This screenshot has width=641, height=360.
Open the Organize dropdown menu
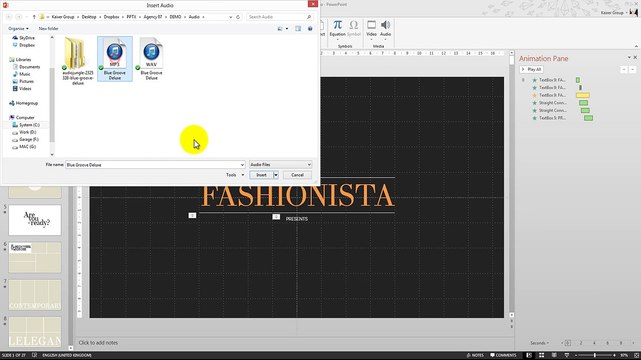pos(18,29)
